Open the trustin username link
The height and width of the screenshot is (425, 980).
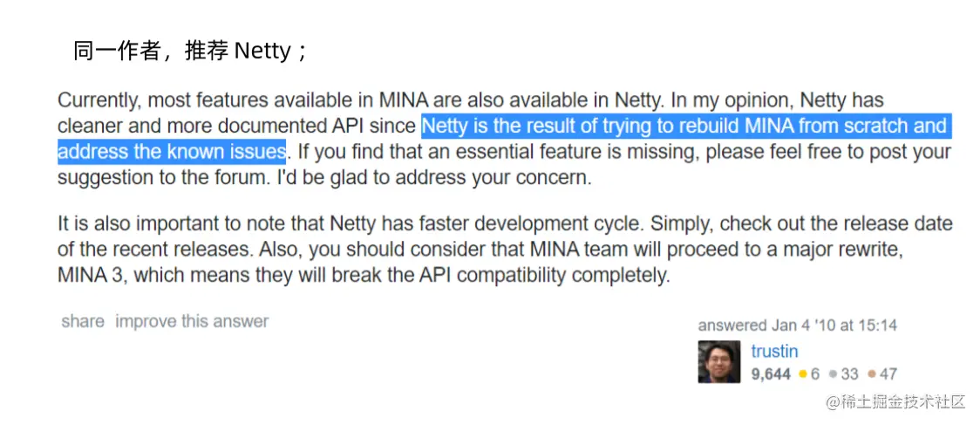[774, 351]
